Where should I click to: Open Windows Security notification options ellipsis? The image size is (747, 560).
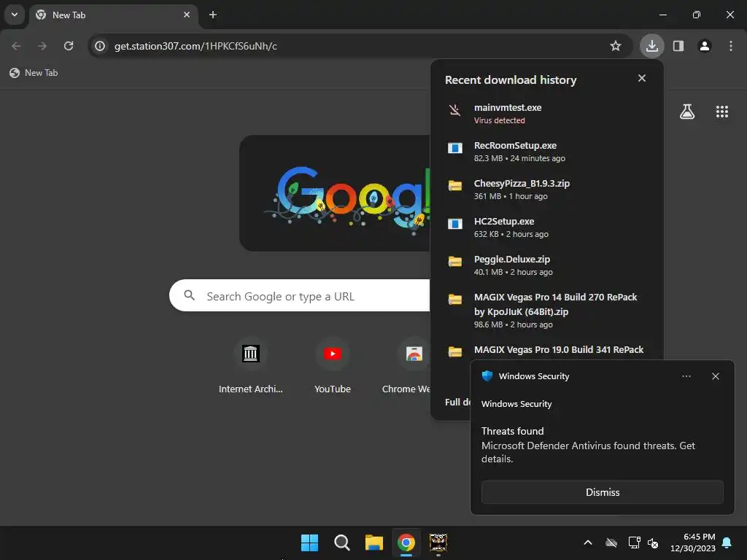(686, 376)
